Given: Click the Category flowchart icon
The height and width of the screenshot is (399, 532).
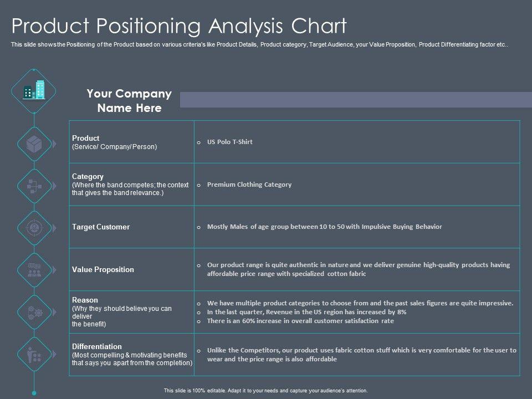Looking at the screenshot, I should (x=34, y=186).
